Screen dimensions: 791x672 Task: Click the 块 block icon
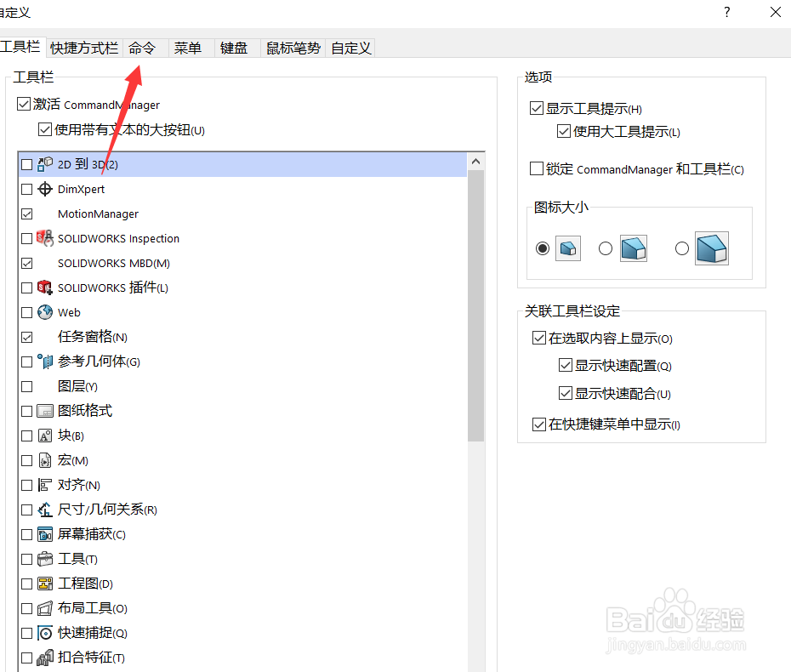[45, 436]
